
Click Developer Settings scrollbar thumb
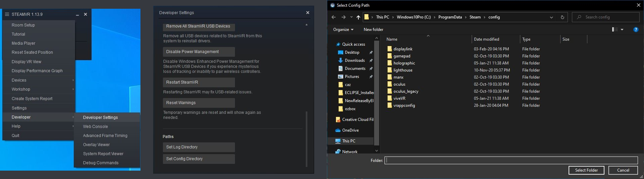click(x=306, y=139)
